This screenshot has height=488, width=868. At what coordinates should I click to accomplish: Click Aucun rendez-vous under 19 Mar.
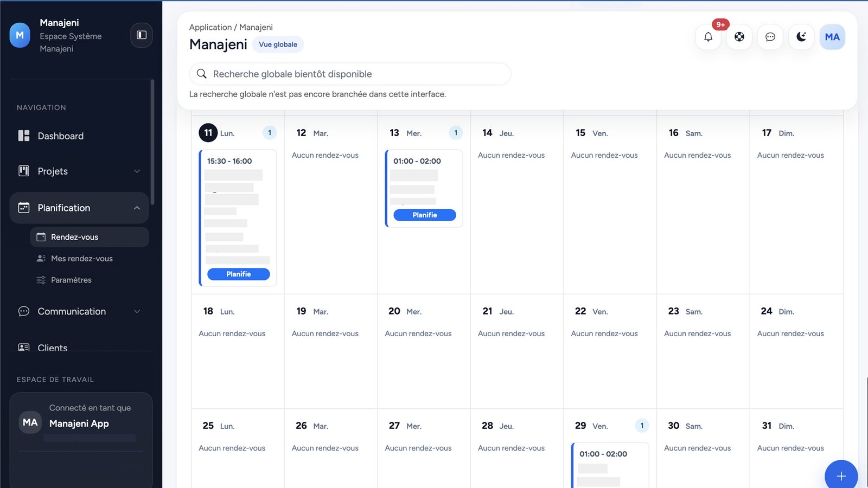coord(325,333)
